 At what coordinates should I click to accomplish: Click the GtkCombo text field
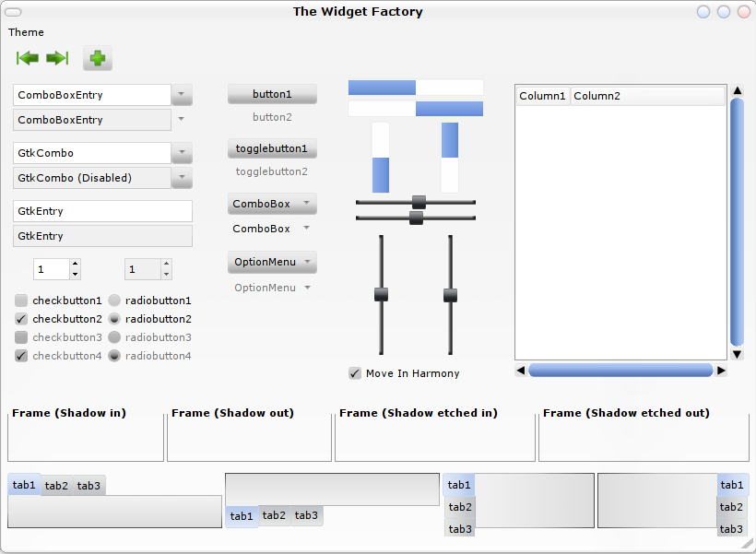click(92, 153)
